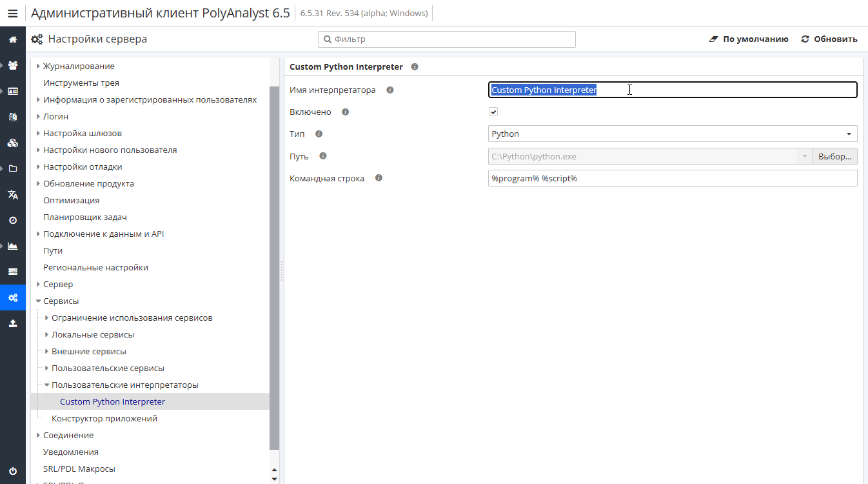Expand the Обновление продукта node

(38, 184)
